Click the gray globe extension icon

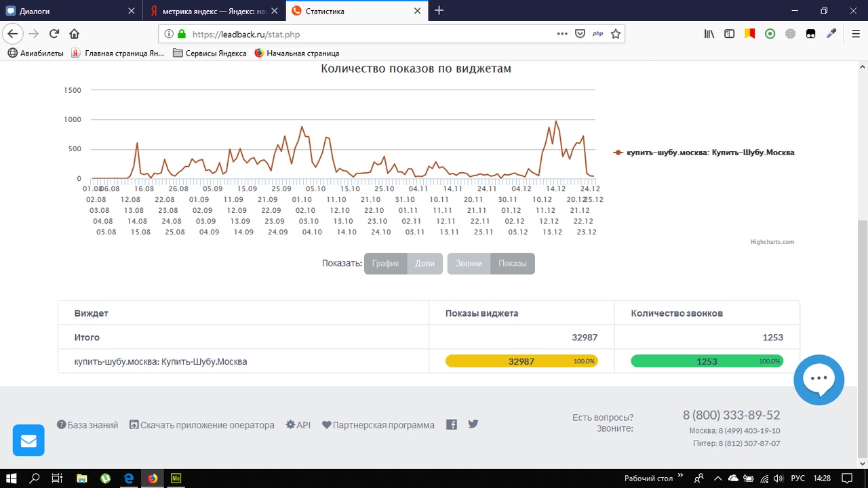(790, 34)
